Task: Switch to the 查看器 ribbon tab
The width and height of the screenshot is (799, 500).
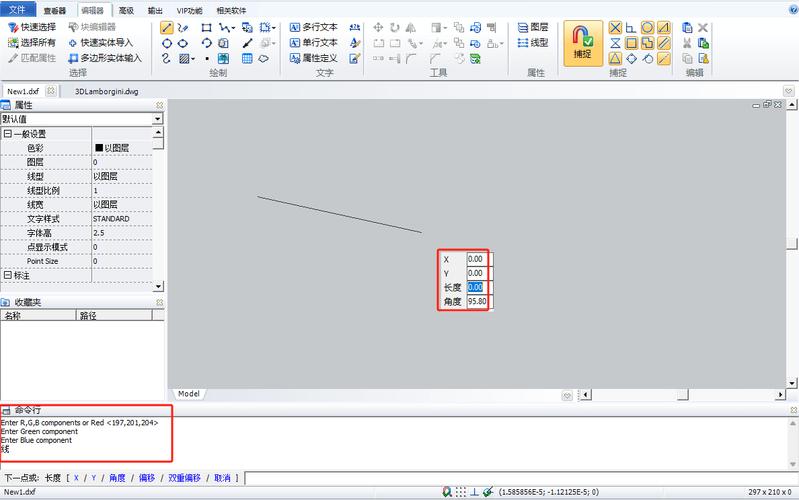Action: (54, 10)
